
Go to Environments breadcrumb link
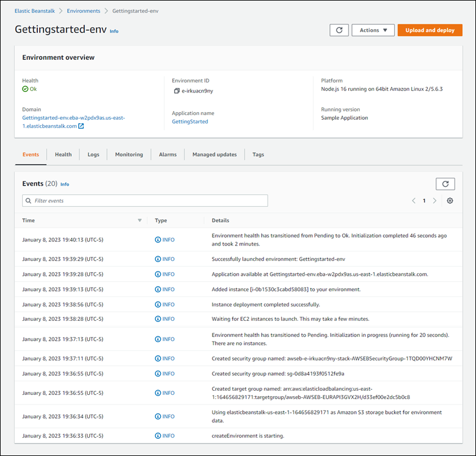point(84,11)
